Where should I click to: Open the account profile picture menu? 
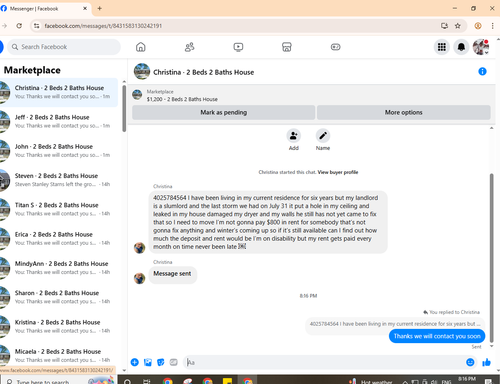point(481,47)
